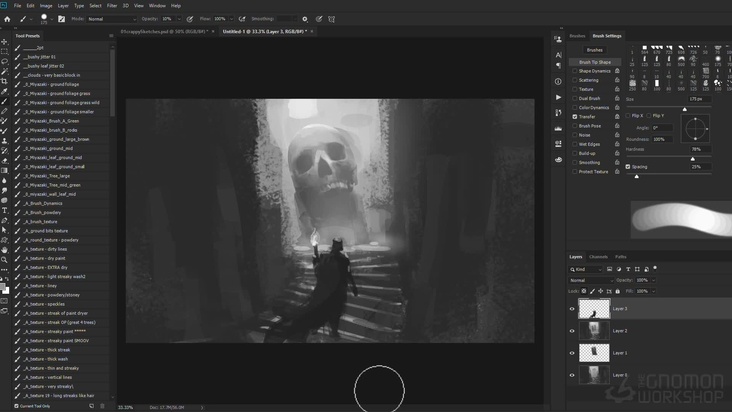
Task: Open the Tool Presets panel menu
Action: (111, 35)
